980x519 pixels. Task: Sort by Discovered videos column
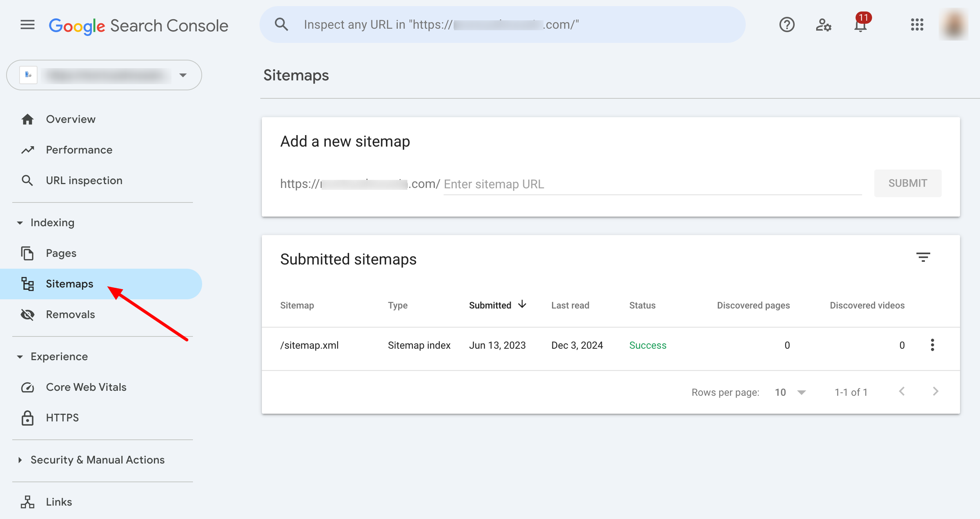point(867,305)
